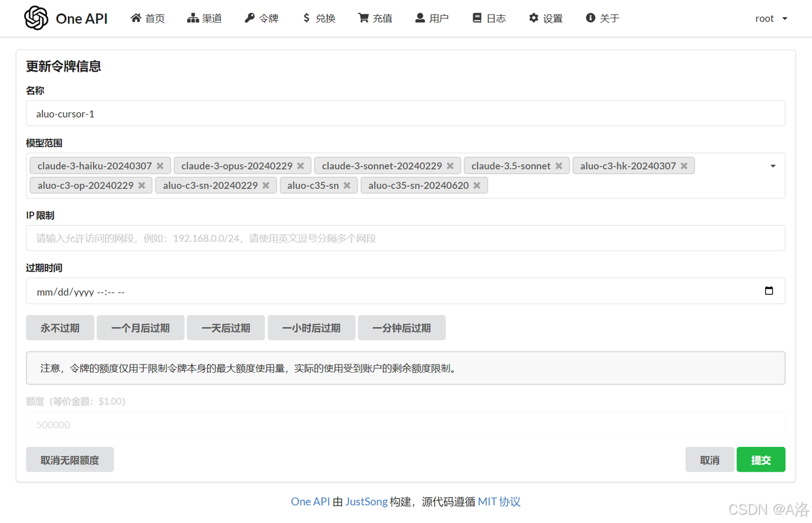The image size is (812, 523).
Task: Open the 令牌 tokens menu
Action: (x=261, y=18)
